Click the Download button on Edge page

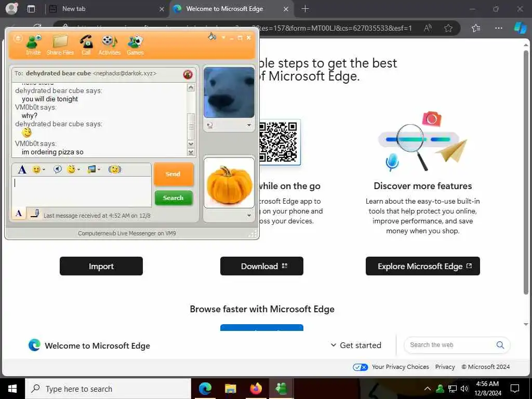[x=262, y=266]
